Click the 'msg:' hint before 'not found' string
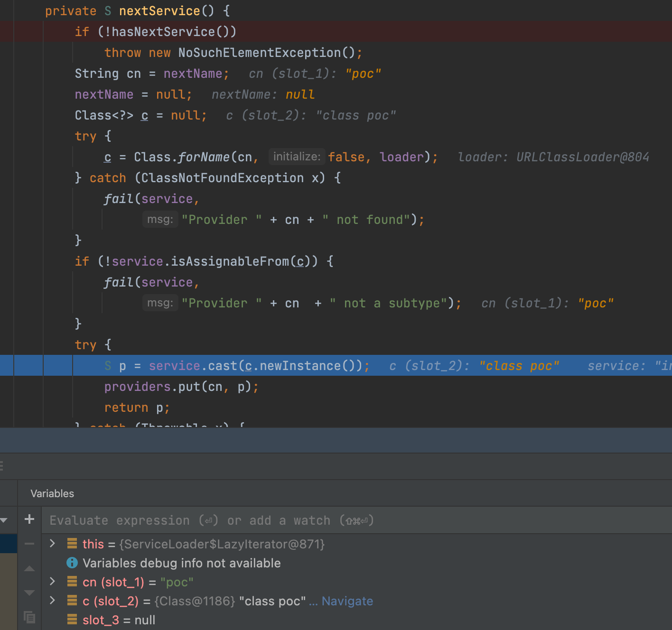 click(x=160, y=219)
